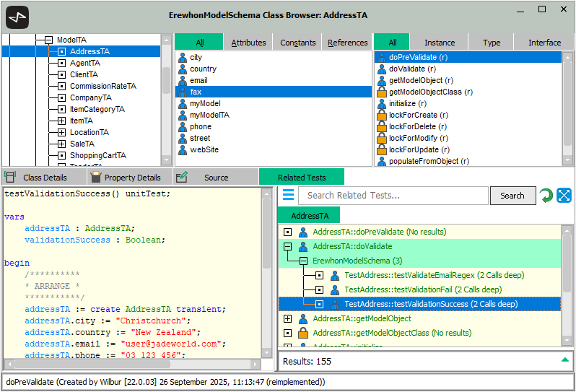
Task: Select the person icon next to email
Action: [x=183, y=81]
